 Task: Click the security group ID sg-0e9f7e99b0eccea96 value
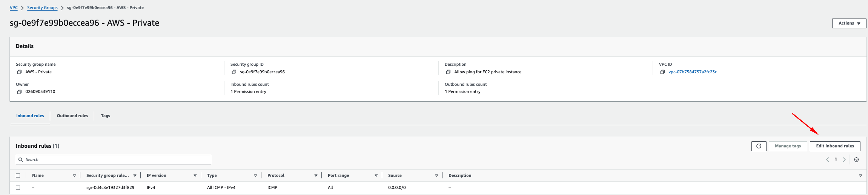click(x=262, y=72)
